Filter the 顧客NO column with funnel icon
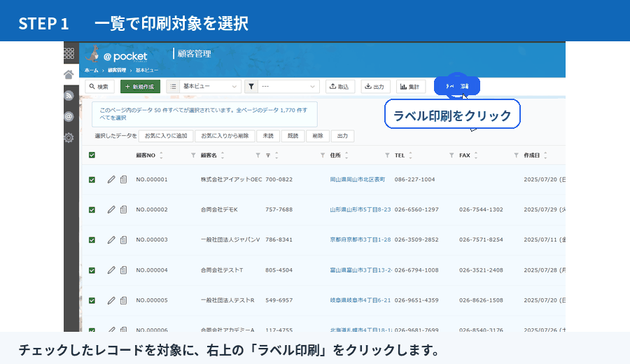630x364 pixels. [193, 155]
